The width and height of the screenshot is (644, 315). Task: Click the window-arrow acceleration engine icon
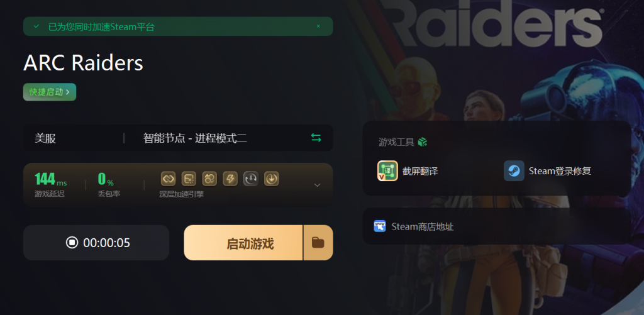[x=189, y=179]
